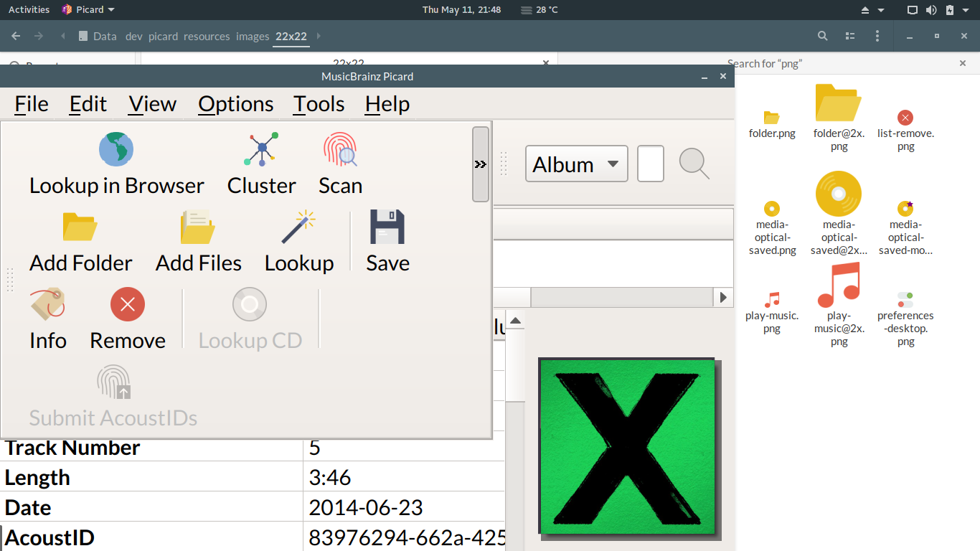This screenshot has height=551, width=980.
Task: Select folder@2x.png in the file manager
Action: [x=839, y=118]
